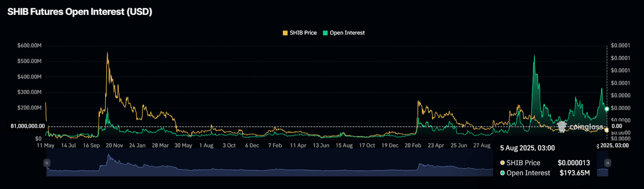The image size is (644, 189).
Task: Click the $0.000013 price value in the tooltip
Action: pos(574,163)
